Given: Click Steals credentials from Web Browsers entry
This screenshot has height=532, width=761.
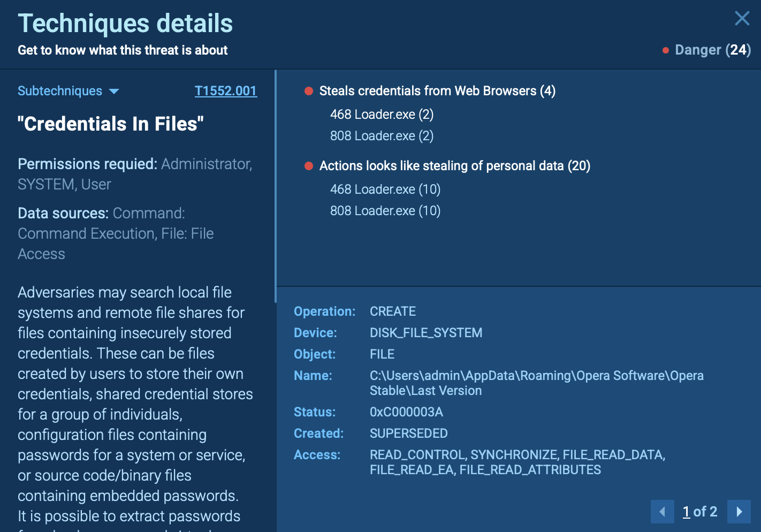Looking at the screenshot, I should tap(437, 91).
